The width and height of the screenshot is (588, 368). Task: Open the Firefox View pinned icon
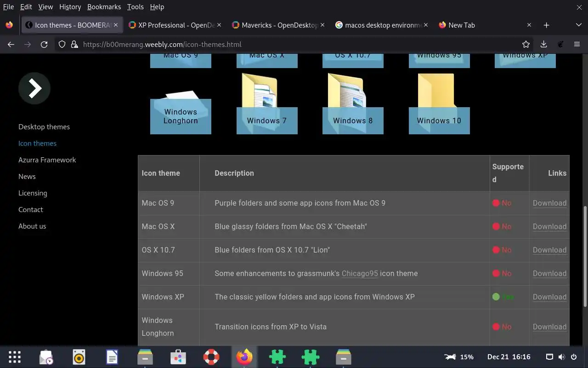pyautogui.click(x=9, y=25)
